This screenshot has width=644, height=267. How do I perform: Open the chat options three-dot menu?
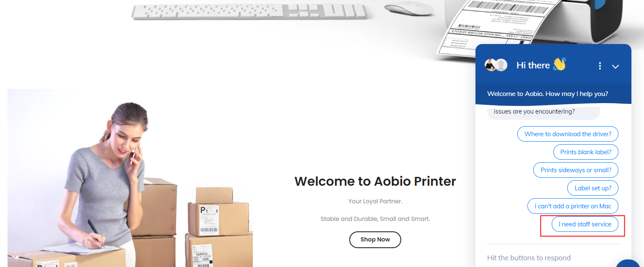[600, 66]
